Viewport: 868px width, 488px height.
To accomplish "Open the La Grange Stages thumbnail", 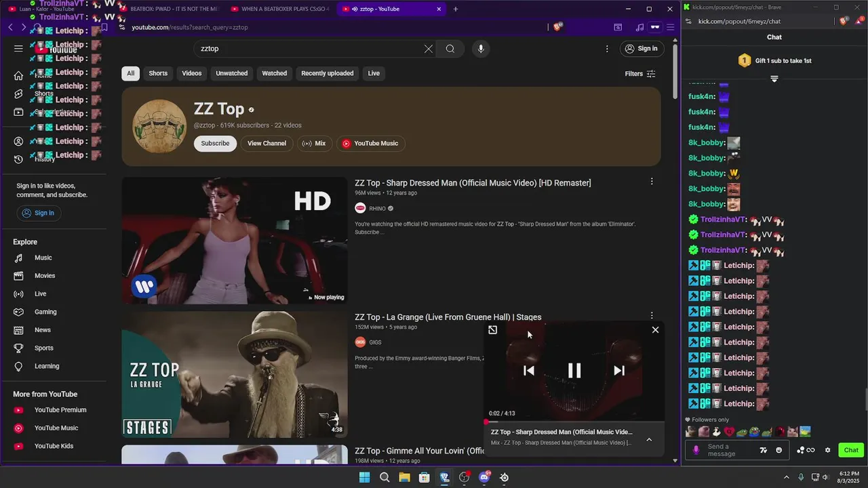I will [235, 375].
